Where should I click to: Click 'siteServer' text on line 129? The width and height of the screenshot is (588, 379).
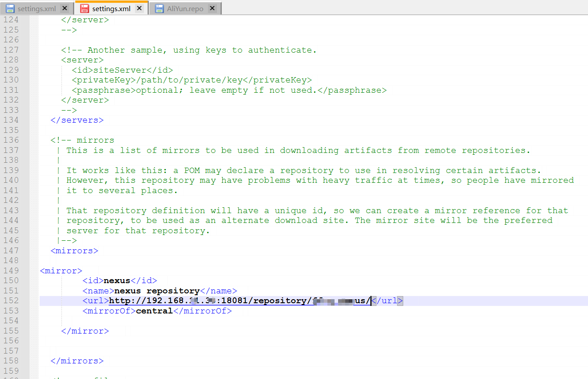point(120,70)
